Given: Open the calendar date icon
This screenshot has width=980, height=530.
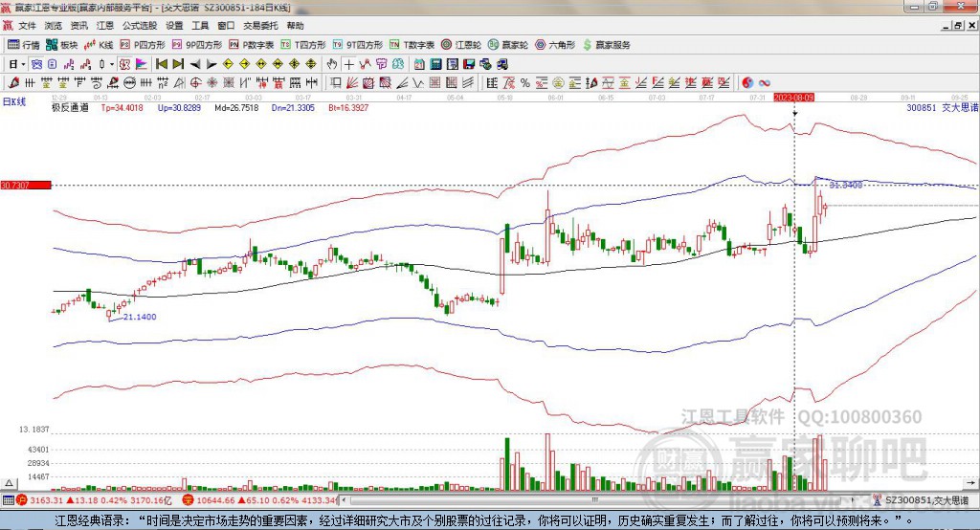Looking at the screenshot, I should tap(419, 64).
